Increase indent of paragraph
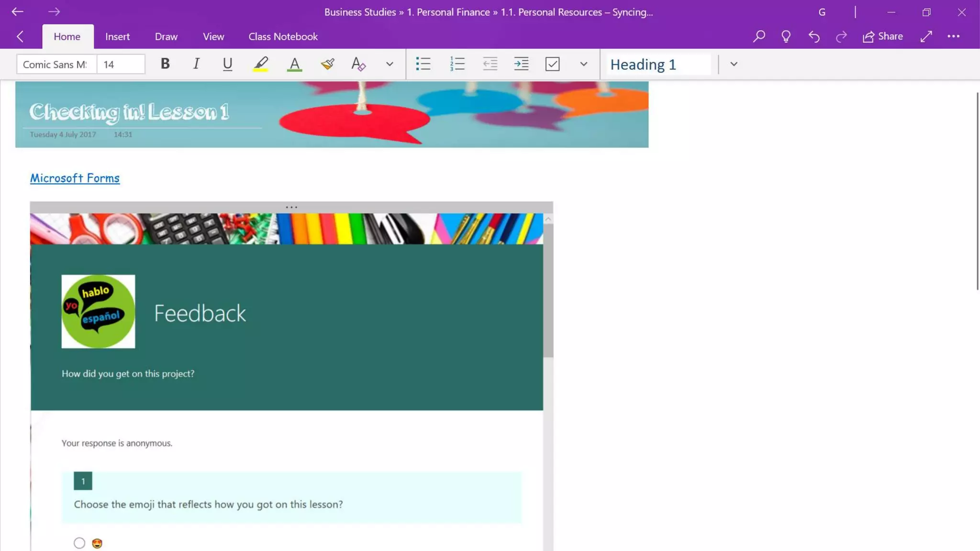The height and width of the screenshot is (551, 980). click(521, 64)
